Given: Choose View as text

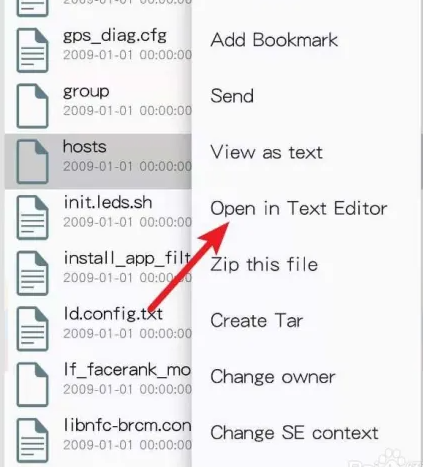Looking at the screenshot, I should coord(267,152).
